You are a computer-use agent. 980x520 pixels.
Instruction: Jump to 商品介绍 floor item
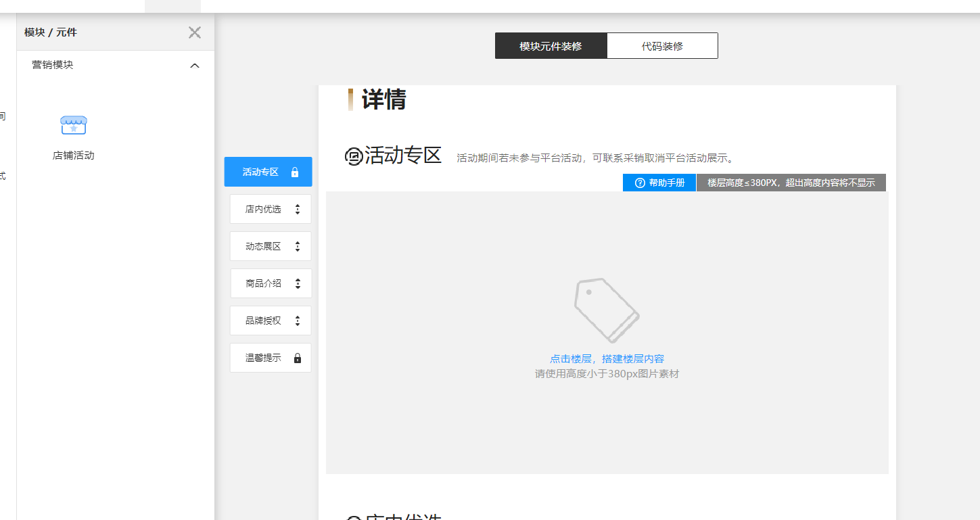click(x=263, y=284)
